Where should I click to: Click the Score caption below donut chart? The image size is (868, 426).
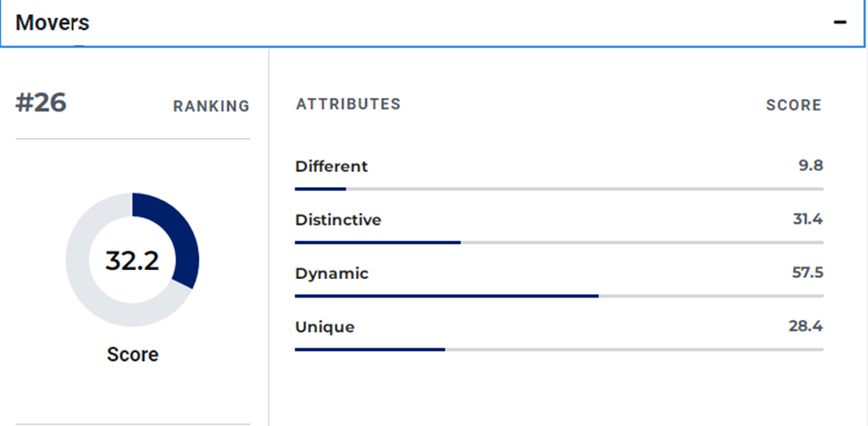(133, 354)
